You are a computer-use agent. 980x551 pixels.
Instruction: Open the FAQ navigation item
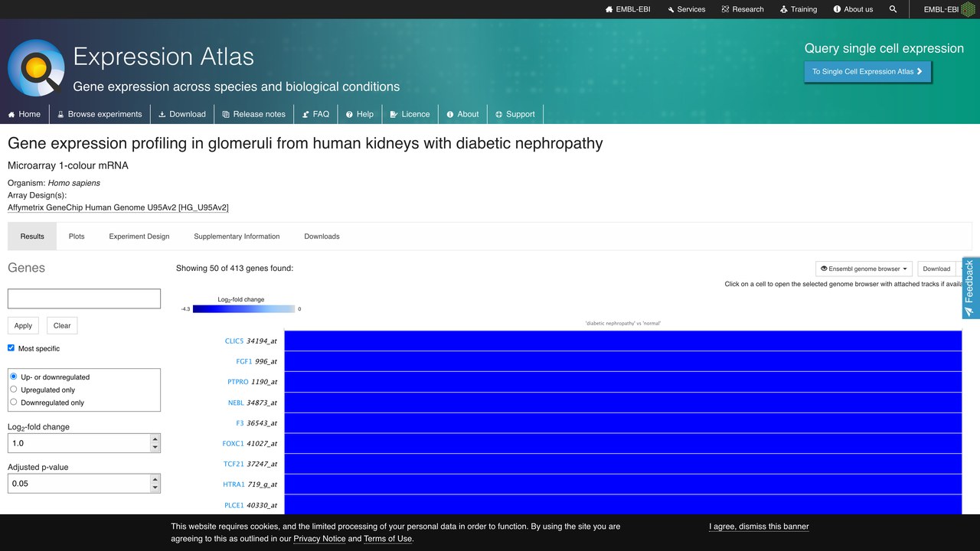pos(315,114)
